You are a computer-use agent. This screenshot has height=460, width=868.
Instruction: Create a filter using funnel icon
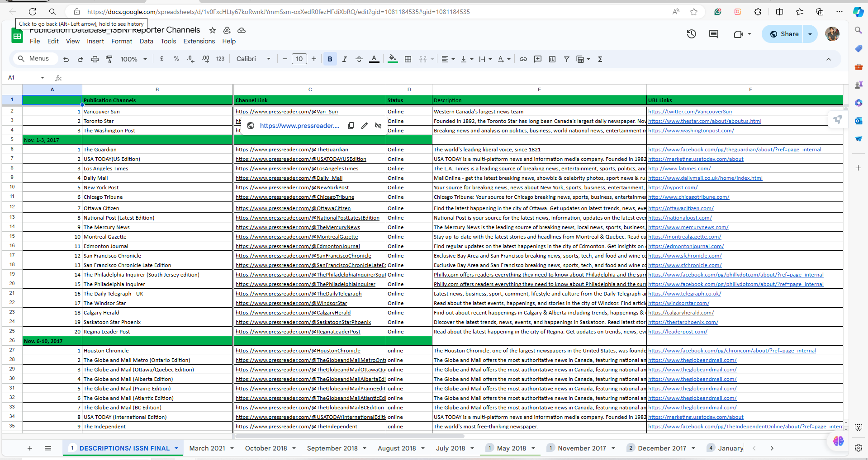point(566,59)
